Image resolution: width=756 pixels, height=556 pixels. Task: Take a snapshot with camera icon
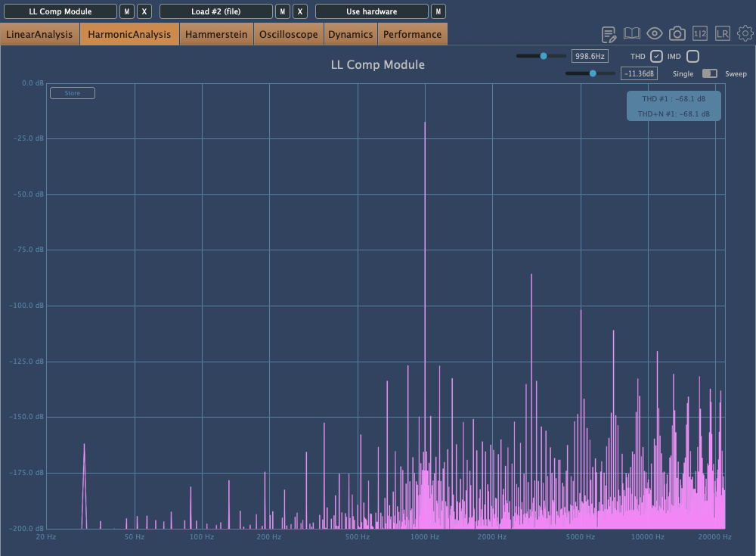tap(677, 34)
